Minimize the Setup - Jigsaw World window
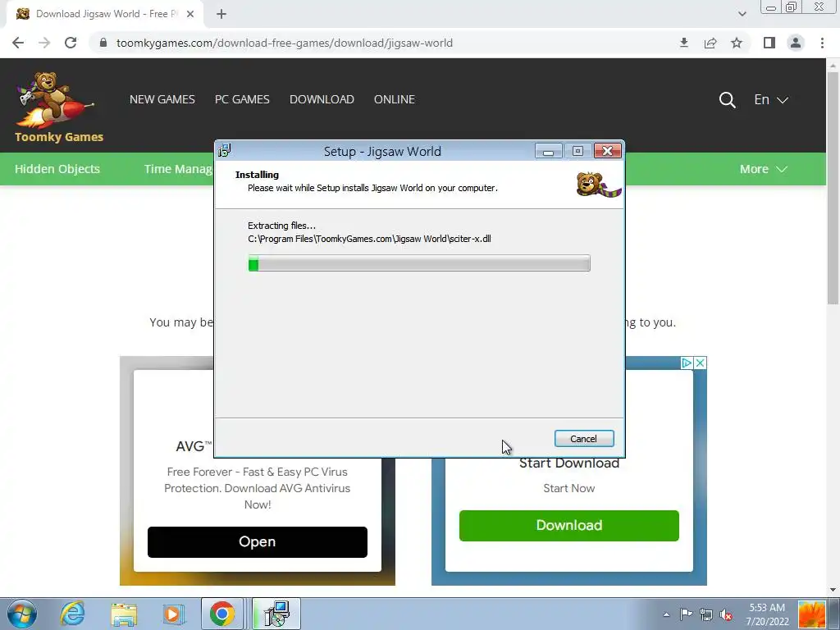This screenshot has height=630, width=840. (x=548, y=151)
